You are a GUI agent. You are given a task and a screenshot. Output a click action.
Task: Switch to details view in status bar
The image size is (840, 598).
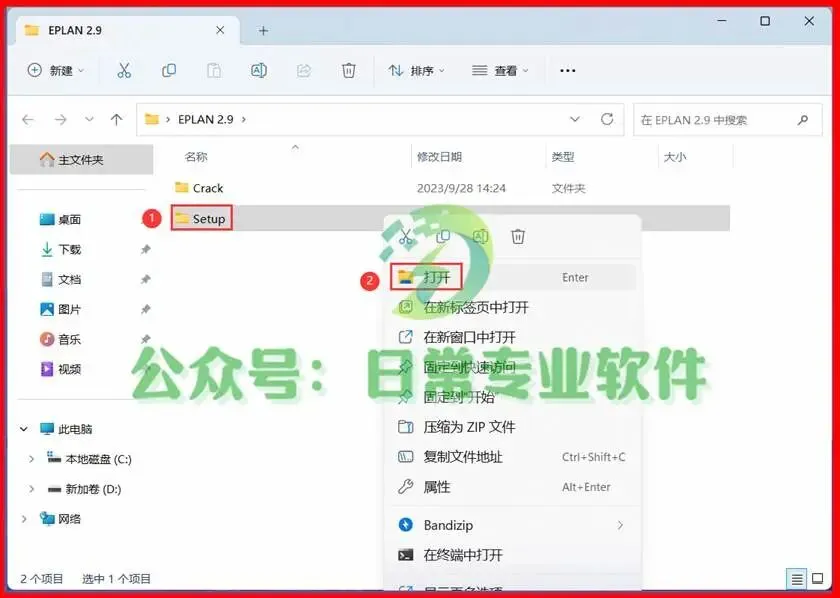pyautogui.click(x=797, y=579)
